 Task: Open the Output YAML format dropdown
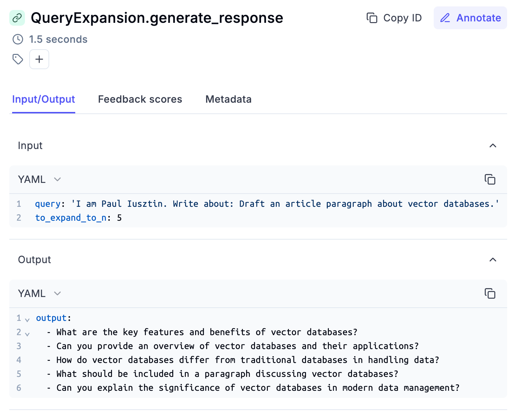(40, 293)
